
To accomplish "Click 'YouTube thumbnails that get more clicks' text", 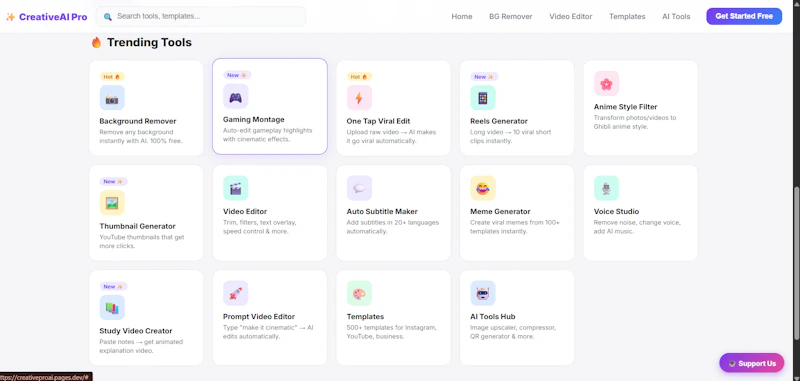I will coord(142,241).
